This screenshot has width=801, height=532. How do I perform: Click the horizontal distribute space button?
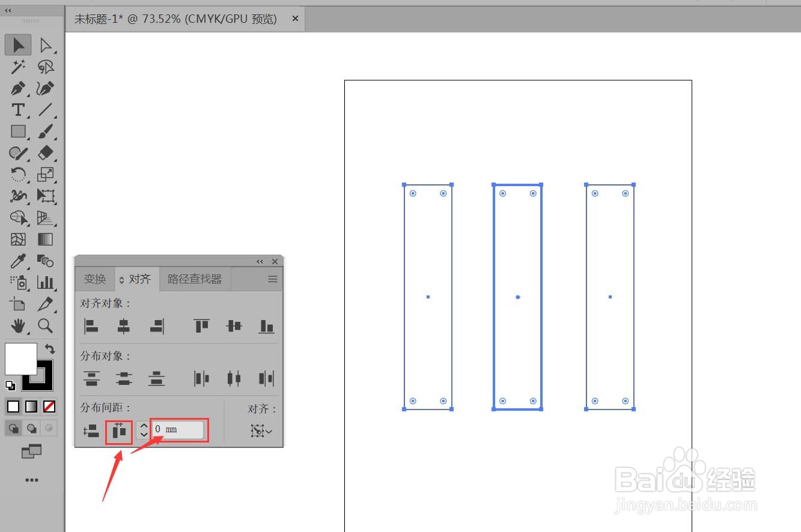(119, 431)
